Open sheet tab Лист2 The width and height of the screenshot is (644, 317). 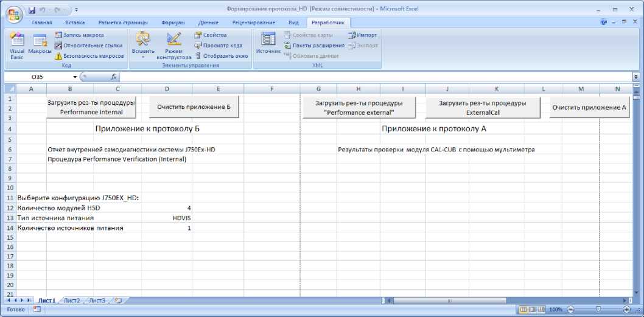coord(71,301)
